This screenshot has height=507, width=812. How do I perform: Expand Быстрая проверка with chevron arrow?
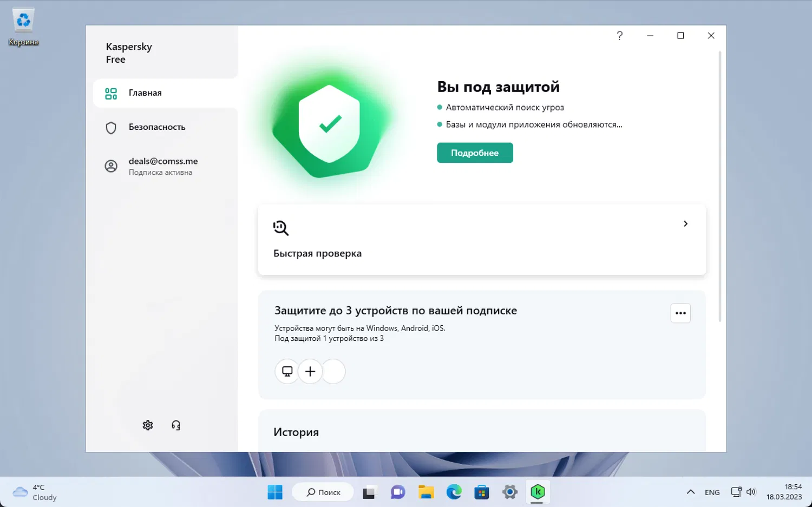685,223
